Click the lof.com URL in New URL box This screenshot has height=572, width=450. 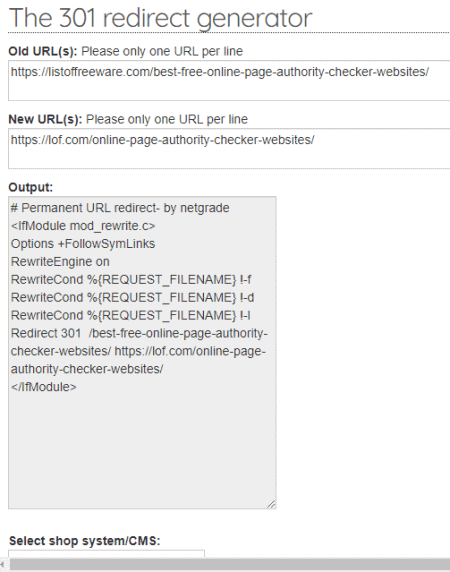(163, 140)
